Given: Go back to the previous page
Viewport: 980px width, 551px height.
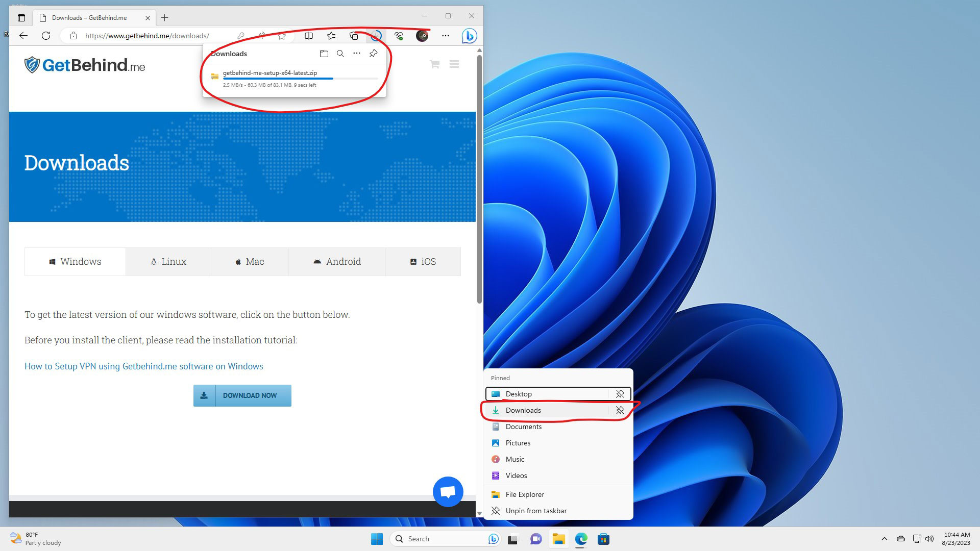Looking at the screenshot, I should 23,36.
